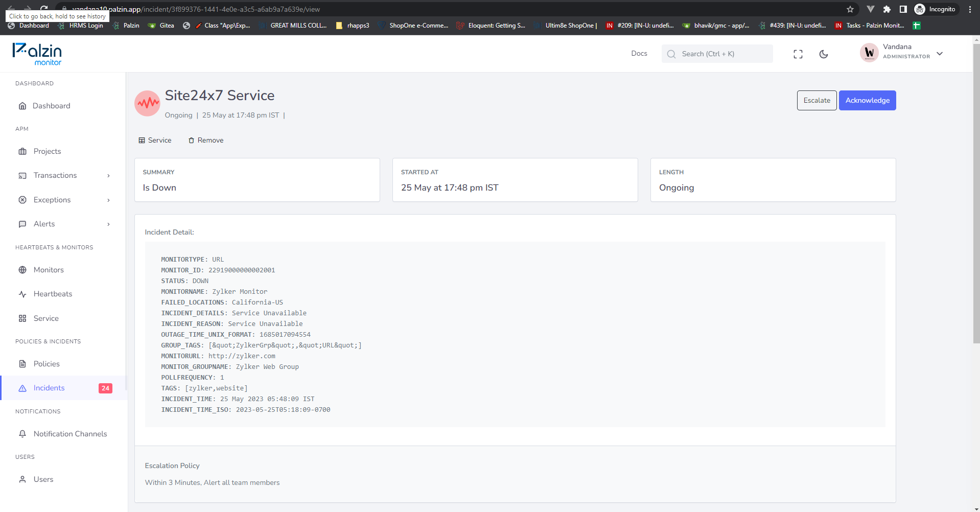Expand the Alerts submenu chevron

(x=108, y=224)
